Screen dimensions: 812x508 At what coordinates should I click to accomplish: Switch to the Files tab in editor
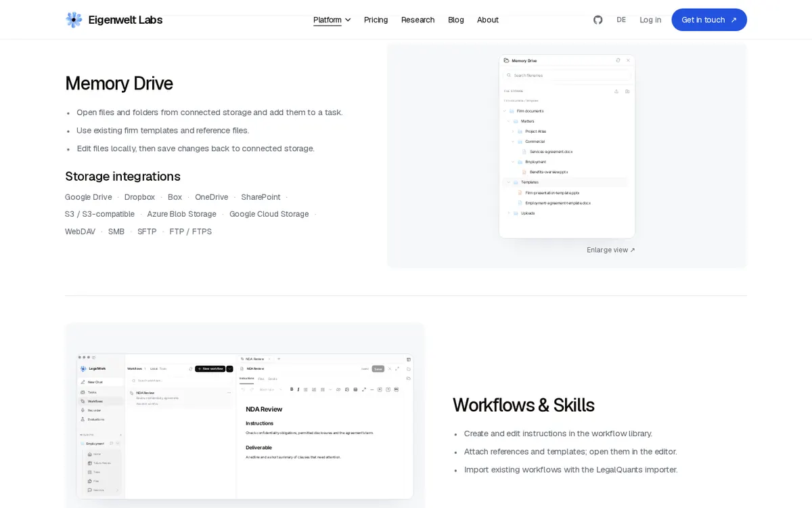tap(261, 379)
